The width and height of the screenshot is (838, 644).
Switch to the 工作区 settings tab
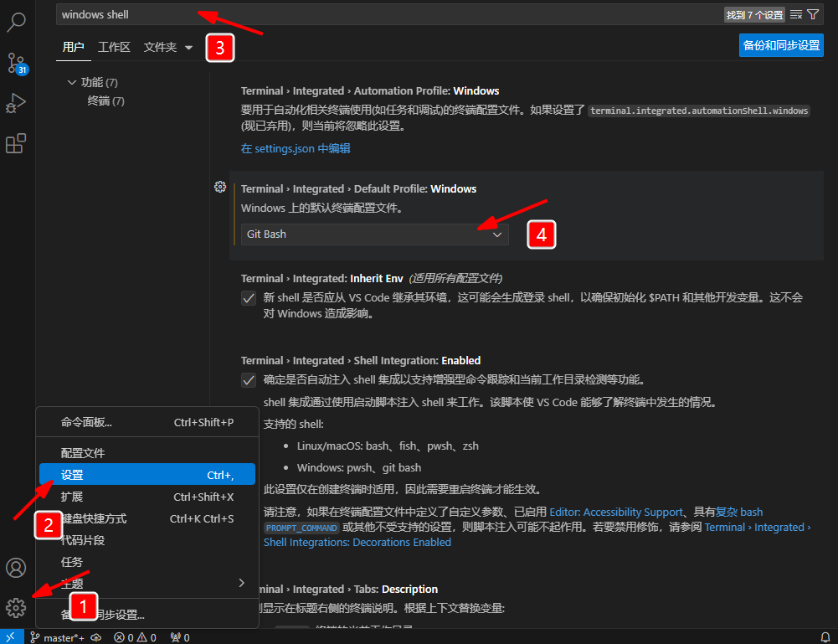tap(114, 48)
